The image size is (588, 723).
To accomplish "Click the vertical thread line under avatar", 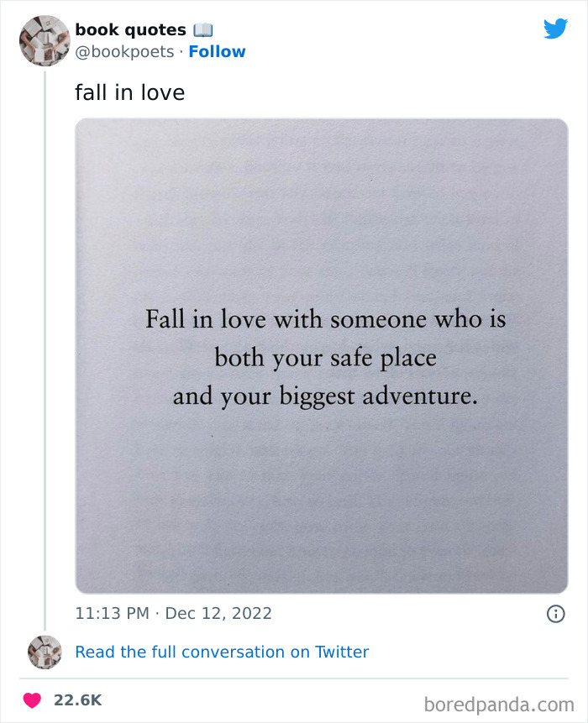I will click(45, 350).
